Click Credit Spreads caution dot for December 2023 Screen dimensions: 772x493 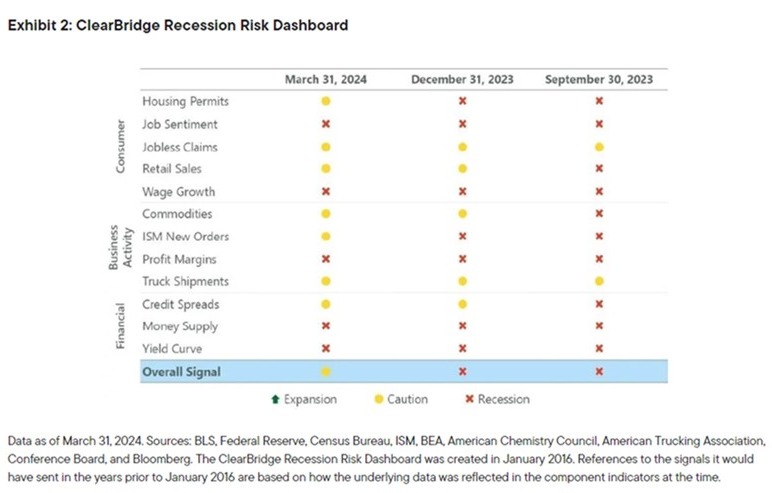coord(462,304)
